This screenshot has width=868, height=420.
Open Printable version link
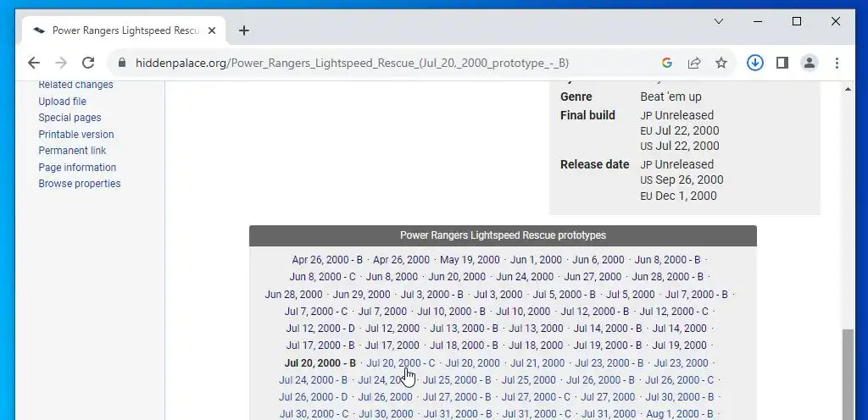pyautogui.click(x=75, y=135)
